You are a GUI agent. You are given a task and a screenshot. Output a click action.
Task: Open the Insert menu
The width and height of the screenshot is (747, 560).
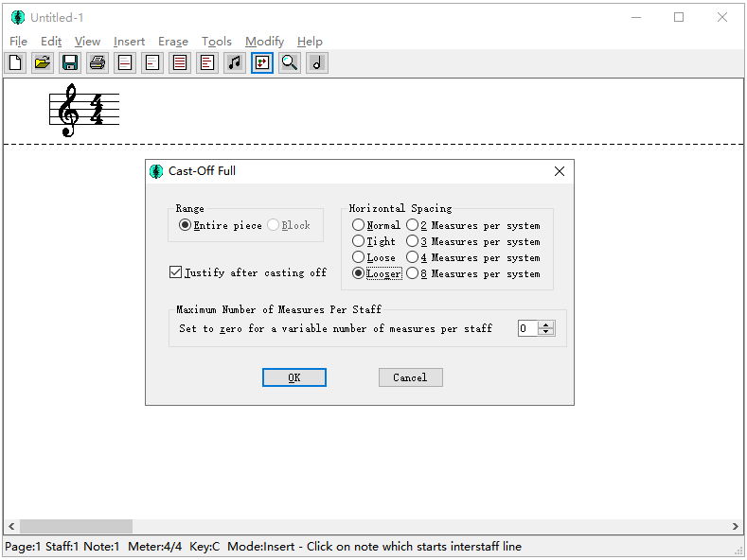tap(129, 42)
